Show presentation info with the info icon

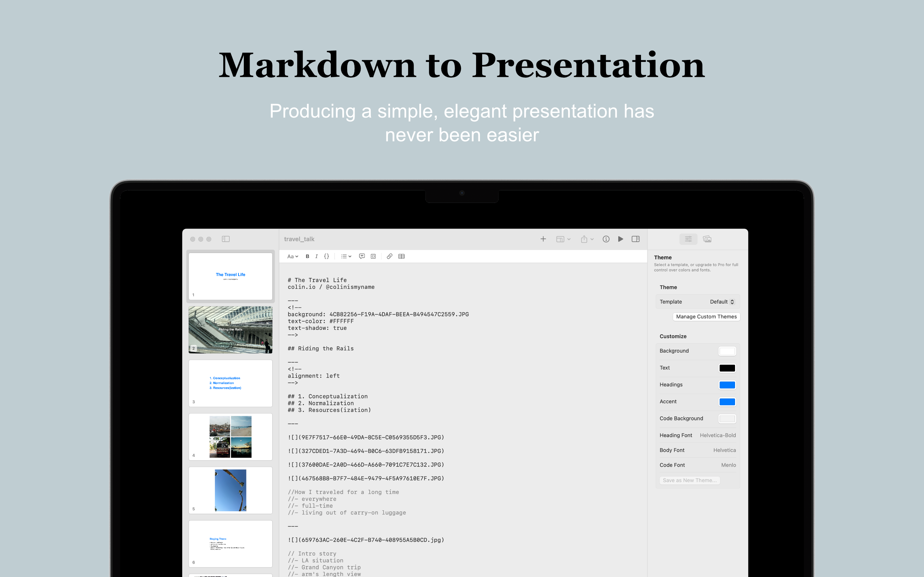tap(606, 239)
